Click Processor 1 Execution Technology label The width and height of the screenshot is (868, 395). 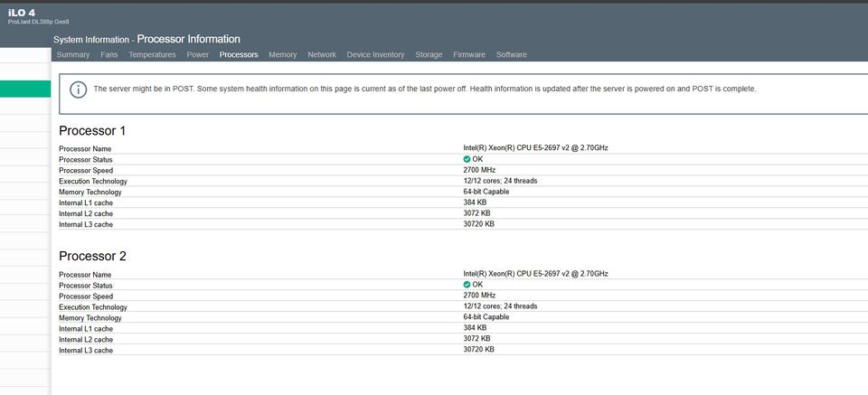[93, 182]
